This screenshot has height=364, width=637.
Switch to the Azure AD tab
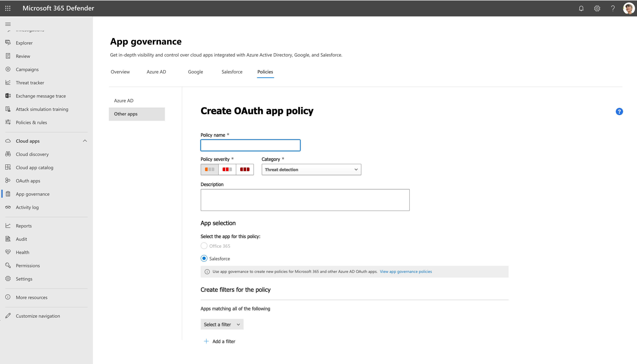pyautogui.click(x=156, y=71)
